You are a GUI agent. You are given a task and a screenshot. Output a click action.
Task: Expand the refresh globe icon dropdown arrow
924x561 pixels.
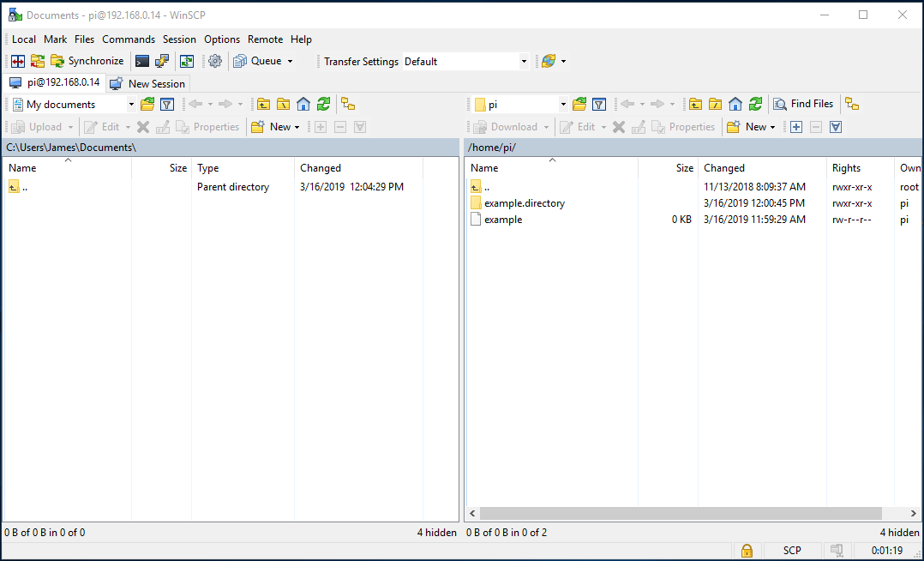tap(563, 62)
